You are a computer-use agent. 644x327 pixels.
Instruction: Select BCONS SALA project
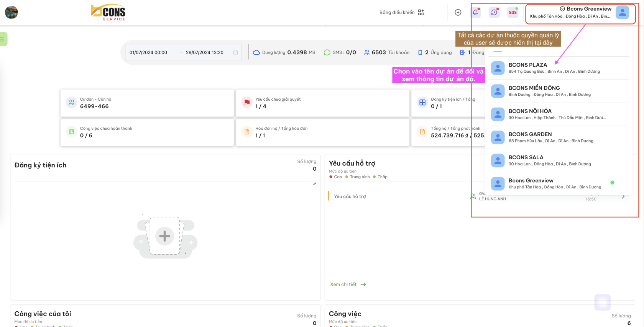click(x=559, y=160)
